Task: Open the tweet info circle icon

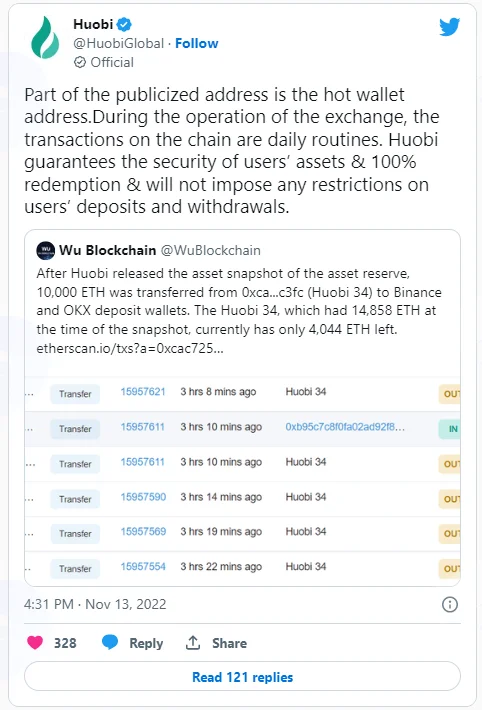Action: click(450, 604)
